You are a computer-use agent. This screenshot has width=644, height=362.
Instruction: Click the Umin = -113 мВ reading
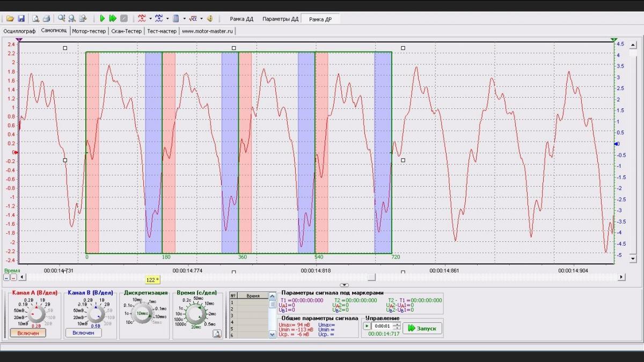pyautogui.click(x=296, y=330)
